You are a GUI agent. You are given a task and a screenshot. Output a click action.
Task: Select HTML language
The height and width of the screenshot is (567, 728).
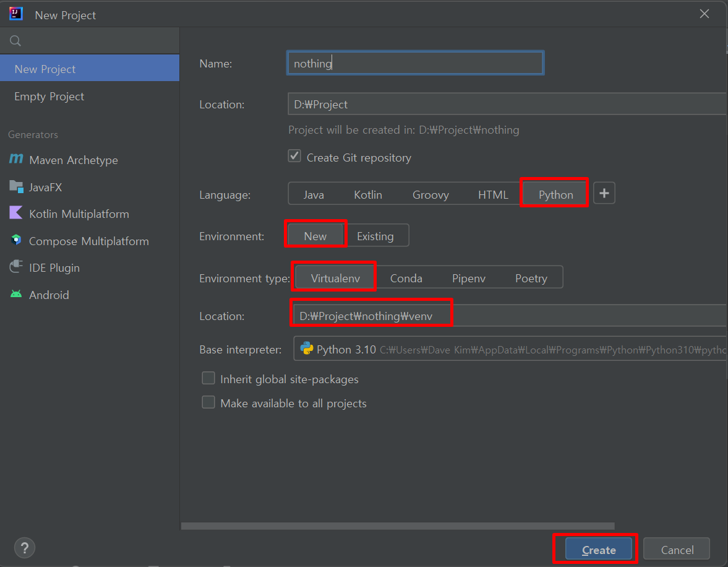coord(493,195)
